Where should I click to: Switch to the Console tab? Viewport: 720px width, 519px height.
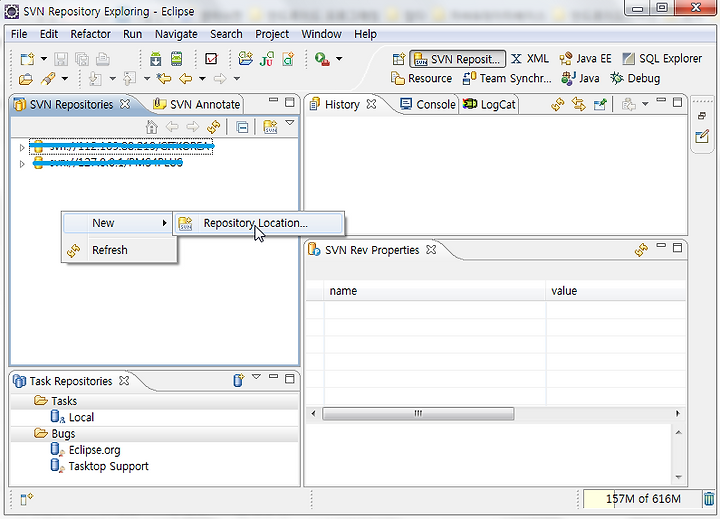pos(428,105)
